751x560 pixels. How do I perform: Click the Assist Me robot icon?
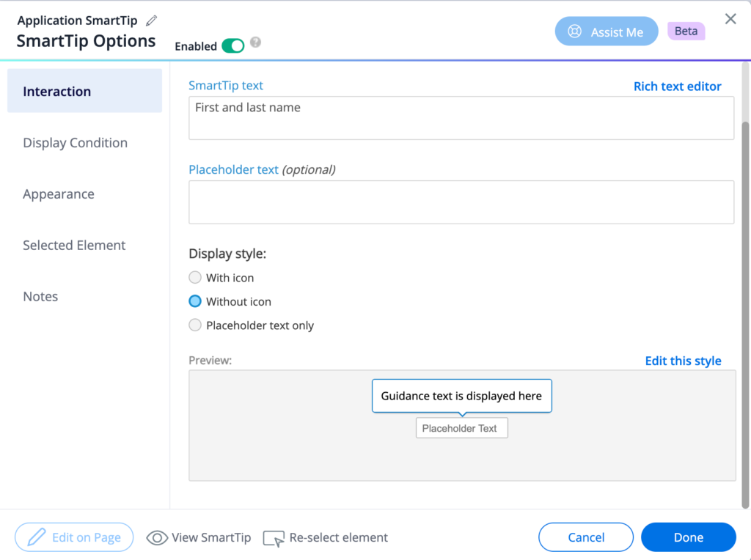[x=576, y=31]
